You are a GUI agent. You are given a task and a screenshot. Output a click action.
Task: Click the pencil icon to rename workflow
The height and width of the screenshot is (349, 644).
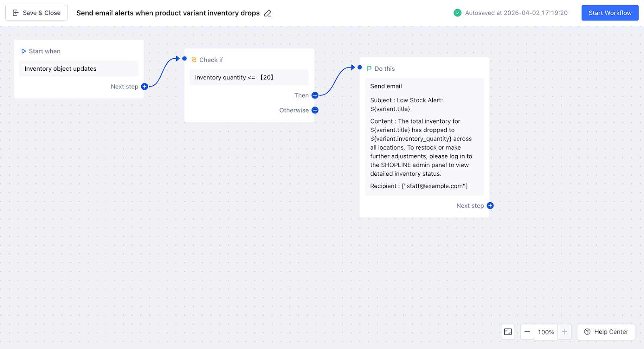(x=268, y=13)
